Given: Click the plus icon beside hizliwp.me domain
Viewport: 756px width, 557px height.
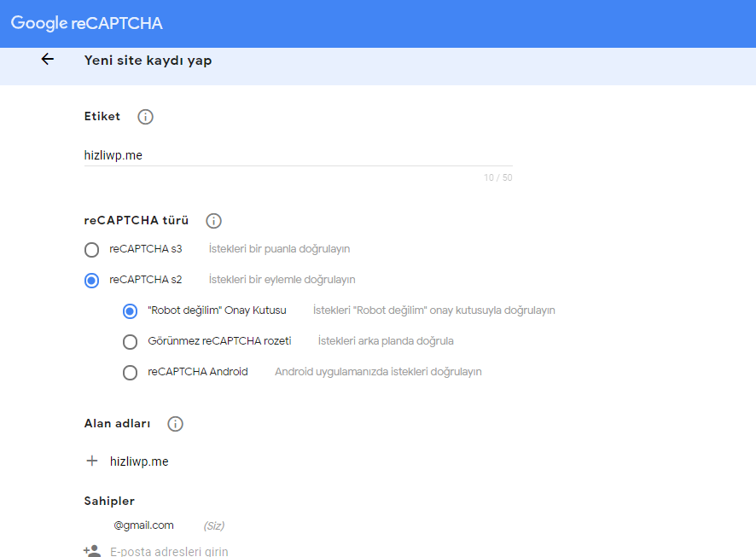Looking at the screenshot, I should (x=91, y=461).
